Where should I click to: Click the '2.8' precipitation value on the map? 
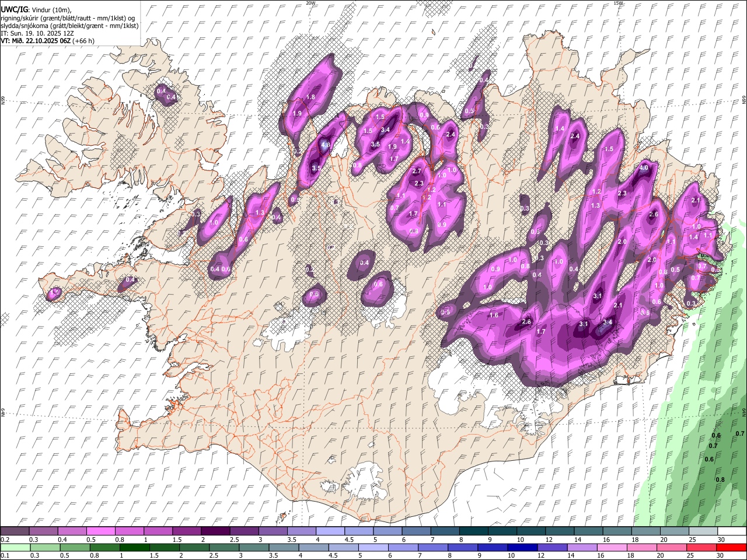(526, 322)
